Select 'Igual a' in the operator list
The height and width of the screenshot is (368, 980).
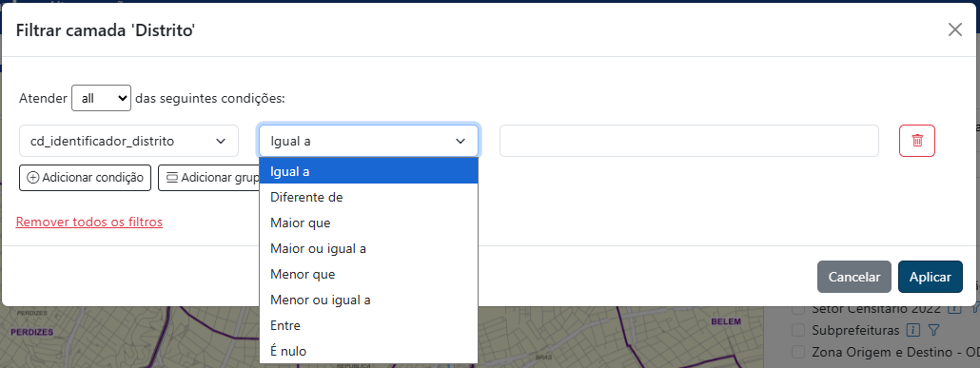369,171
